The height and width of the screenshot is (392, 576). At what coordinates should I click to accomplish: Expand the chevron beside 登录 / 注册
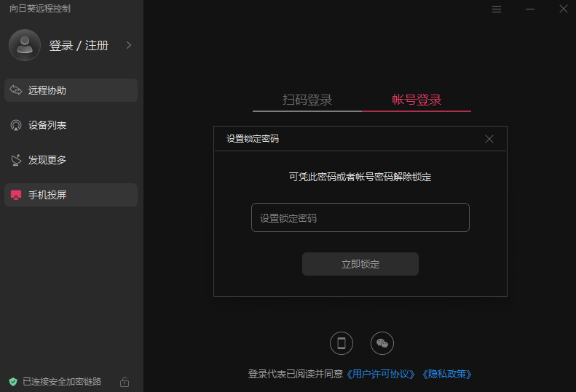pos(129,45)
